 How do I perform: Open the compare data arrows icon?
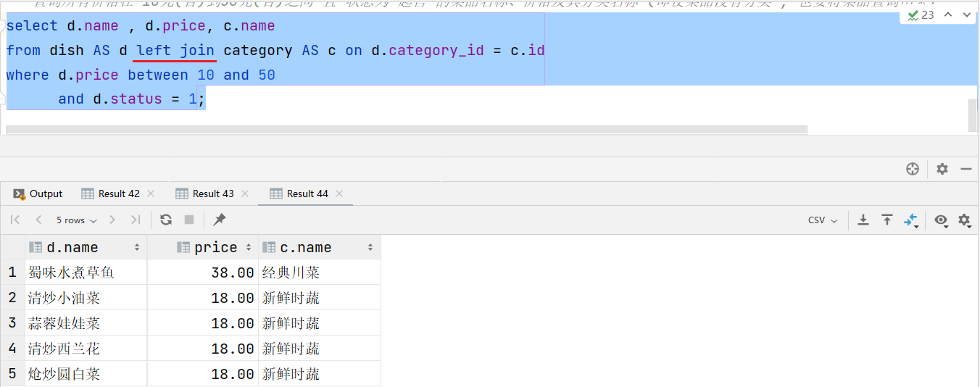point(911,220)
